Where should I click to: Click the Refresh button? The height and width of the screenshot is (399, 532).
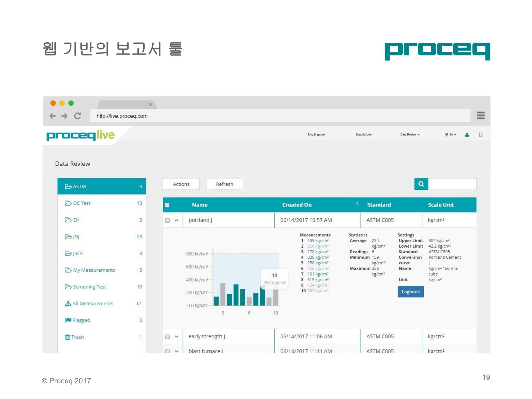pyautogui.click(x=224, y=184)
